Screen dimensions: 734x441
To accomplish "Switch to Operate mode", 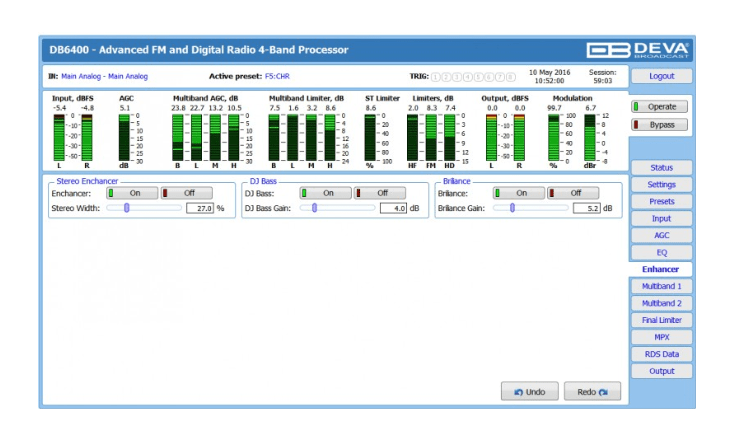I will click(661, 106).
